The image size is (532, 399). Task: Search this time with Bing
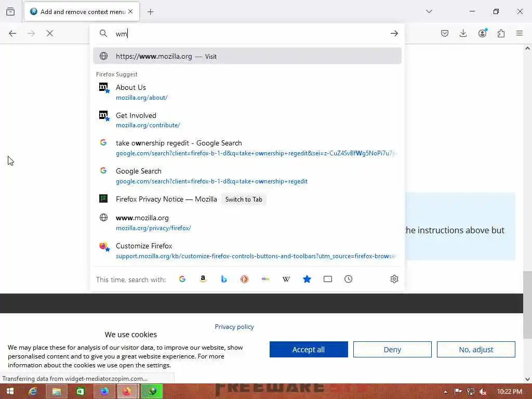(x=223, y=279)
